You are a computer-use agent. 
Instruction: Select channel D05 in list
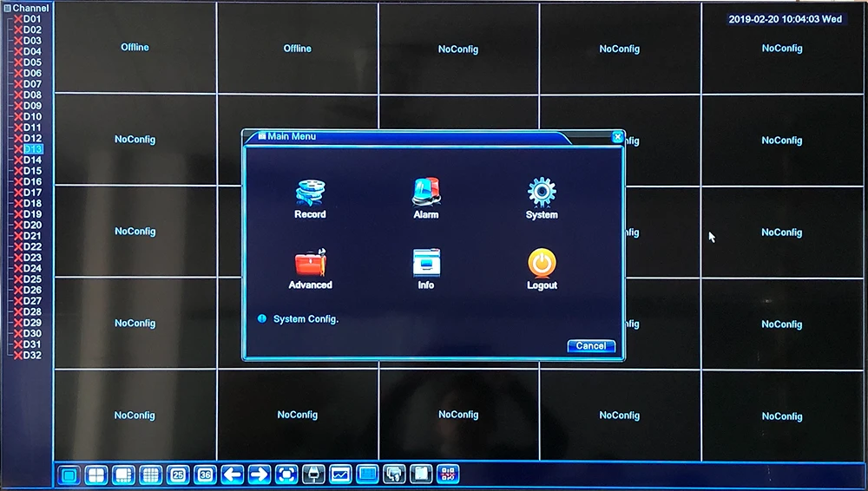click(32, 62)
